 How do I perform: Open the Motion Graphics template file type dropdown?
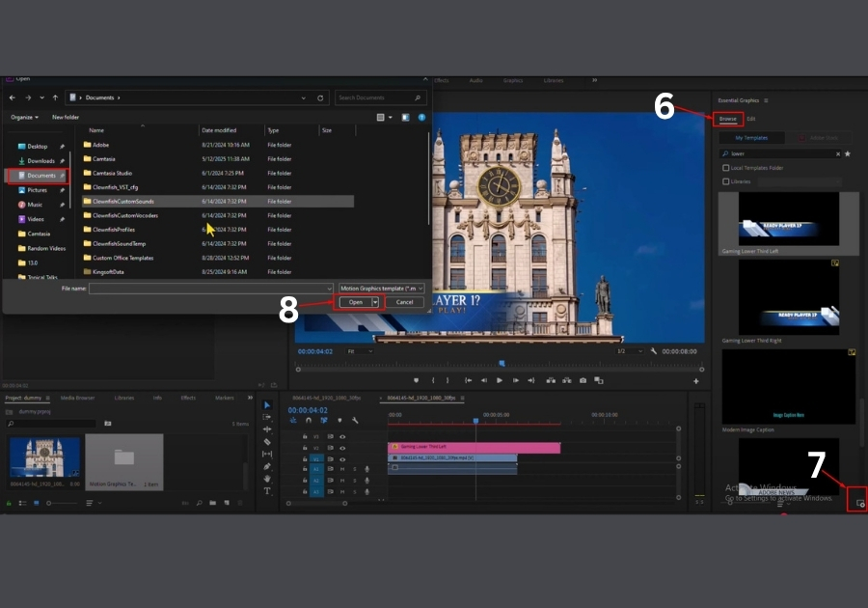(381, 289)
